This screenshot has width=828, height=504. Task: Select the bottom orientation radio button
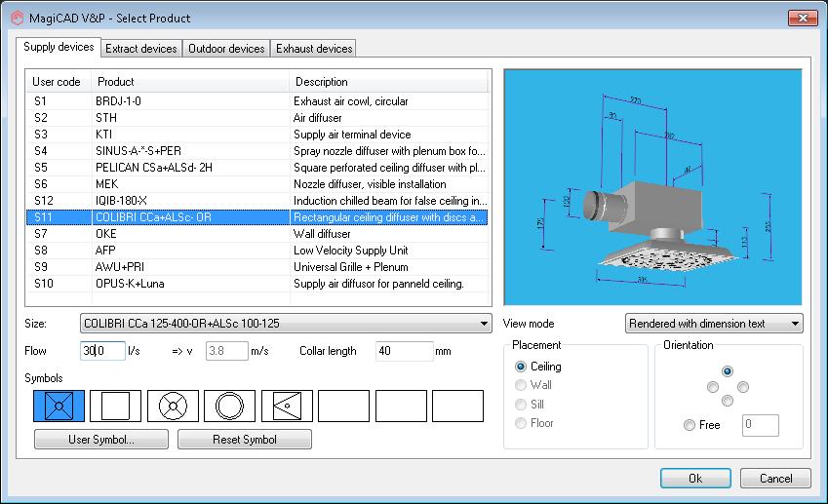[x=728, y=401]
